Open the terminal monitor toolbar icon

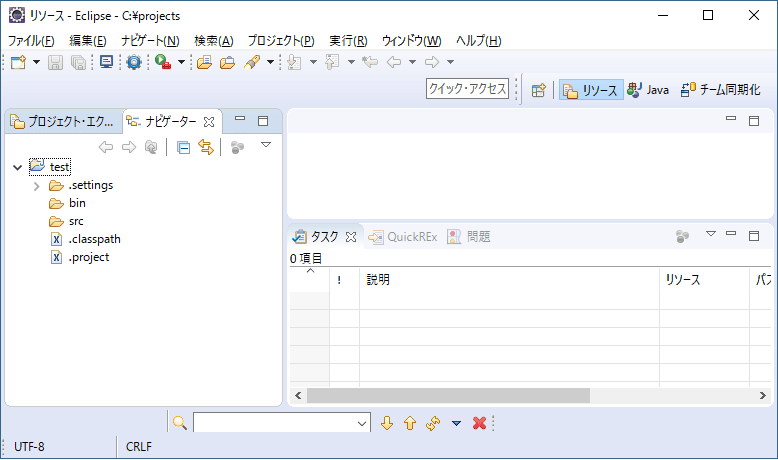coord(106,62)
